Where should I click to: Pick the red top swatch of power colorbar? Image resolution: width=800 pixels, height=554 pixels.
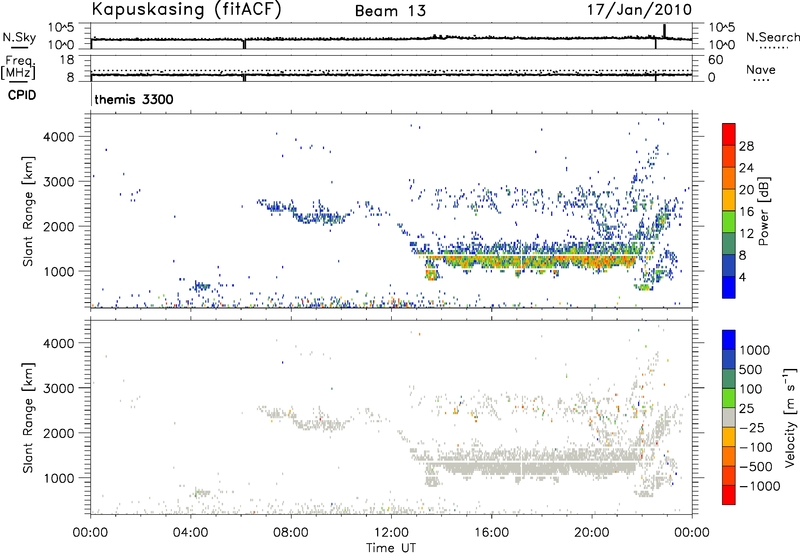tap(729, 134)
